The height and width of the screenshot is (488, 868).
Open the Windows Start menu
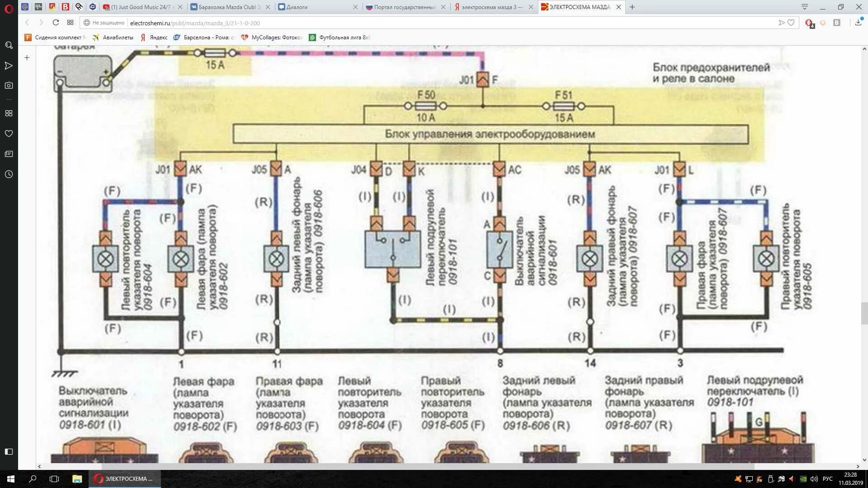click(x=11, y=479)
